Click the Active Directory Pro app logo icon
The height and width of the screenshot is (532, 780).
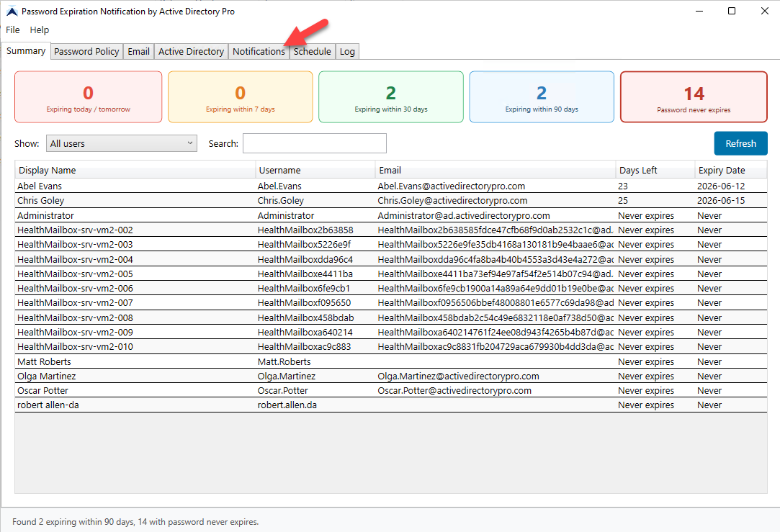pos(12,11)
